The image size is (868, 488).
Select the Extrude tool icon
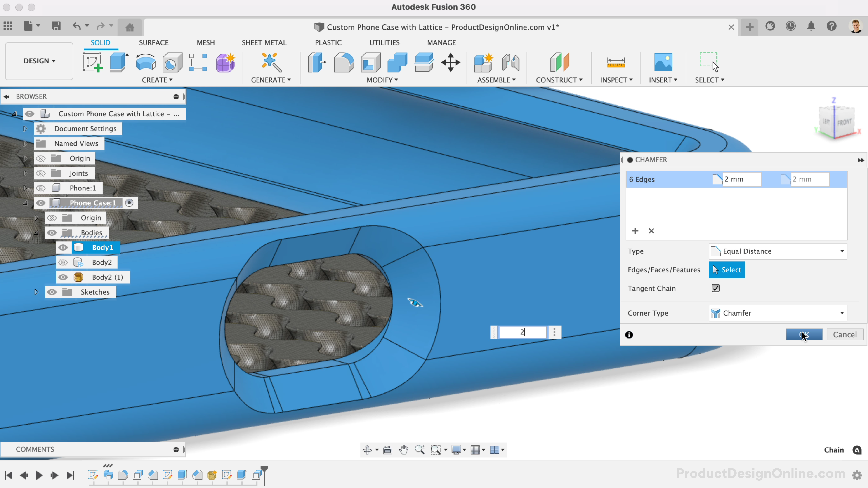click(119, 62)
